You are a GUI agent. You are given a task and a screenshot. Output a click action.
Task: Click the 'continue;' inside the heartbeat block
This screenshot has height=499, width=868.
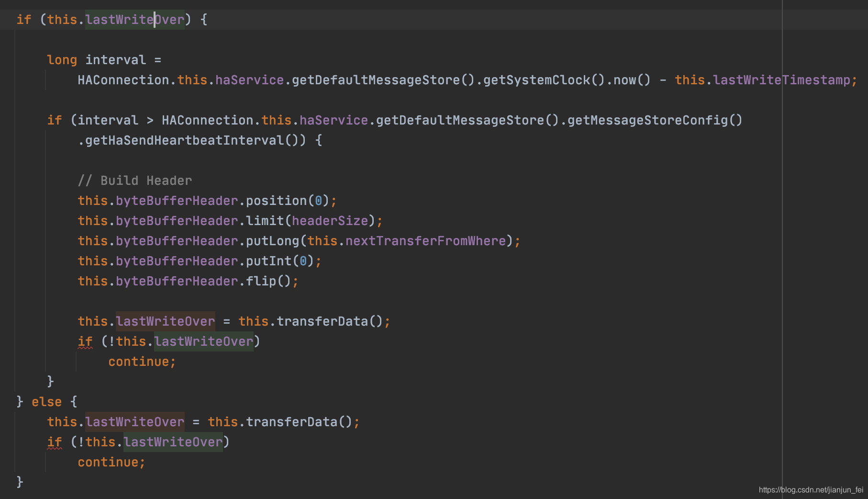(142, 362)
